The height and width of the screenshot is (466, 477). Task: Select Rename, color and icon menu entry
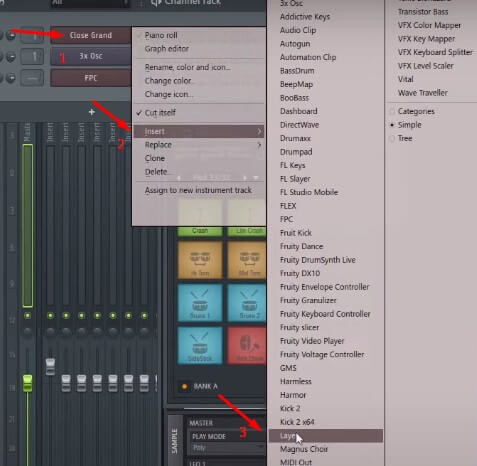[187, 67]
